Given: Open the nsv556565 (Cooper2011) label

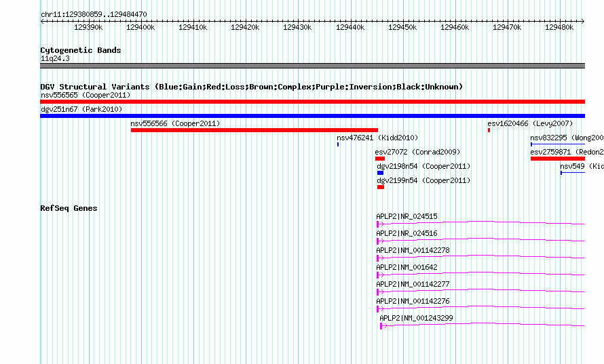Looking at the screenshot, I should [x=86, y=95].
